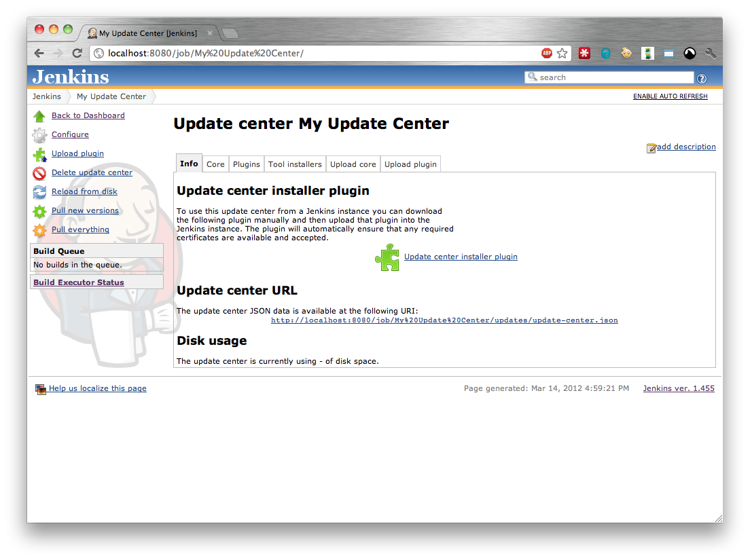
Task: Click the My Update Center breadcrumb
Action: pos(111,96)
